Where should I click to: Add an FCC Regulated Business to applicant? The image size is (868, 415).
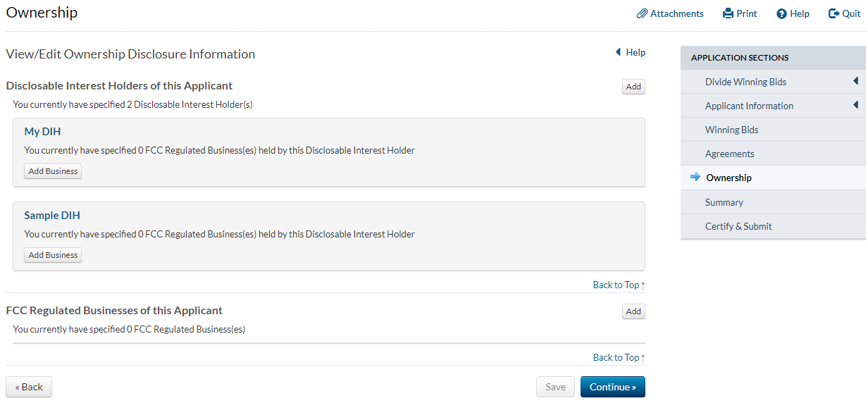633,311
